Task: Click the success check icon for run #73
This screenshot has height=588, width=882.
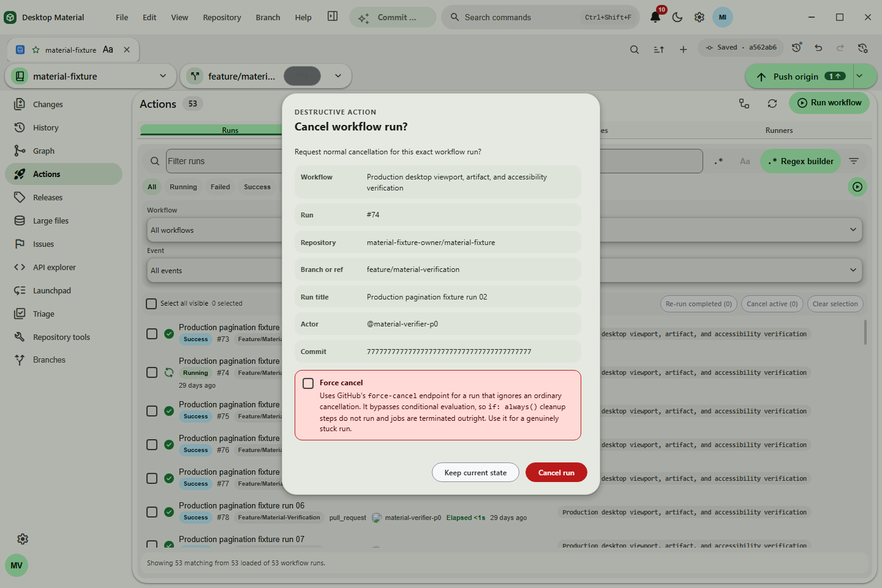Action: click(169, 334)
